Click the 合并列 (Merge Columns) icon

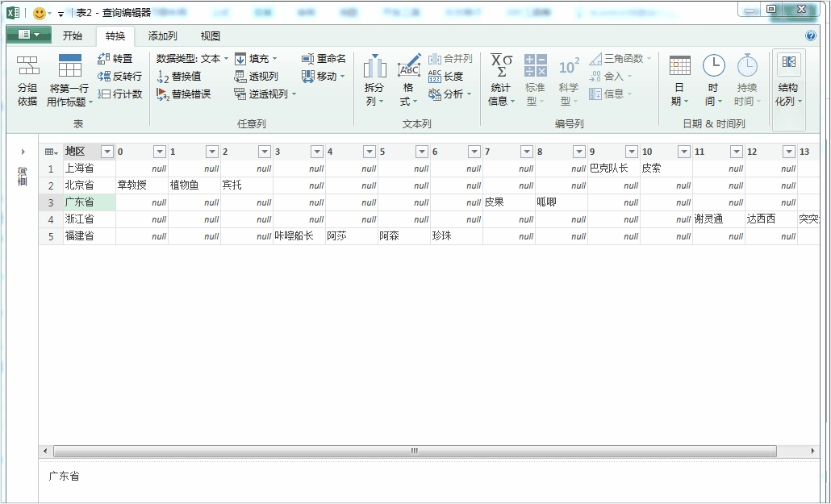click(x=435, y=59)
